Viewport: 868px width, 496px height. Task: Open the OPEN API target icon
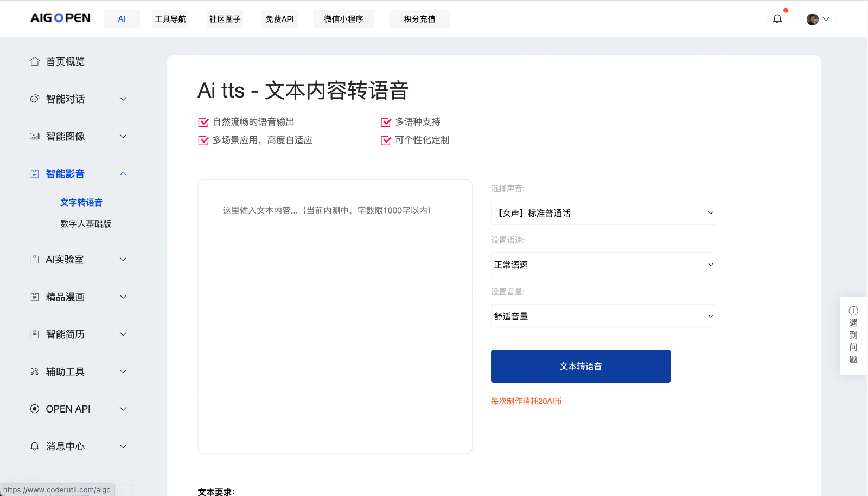coord(34,409)
